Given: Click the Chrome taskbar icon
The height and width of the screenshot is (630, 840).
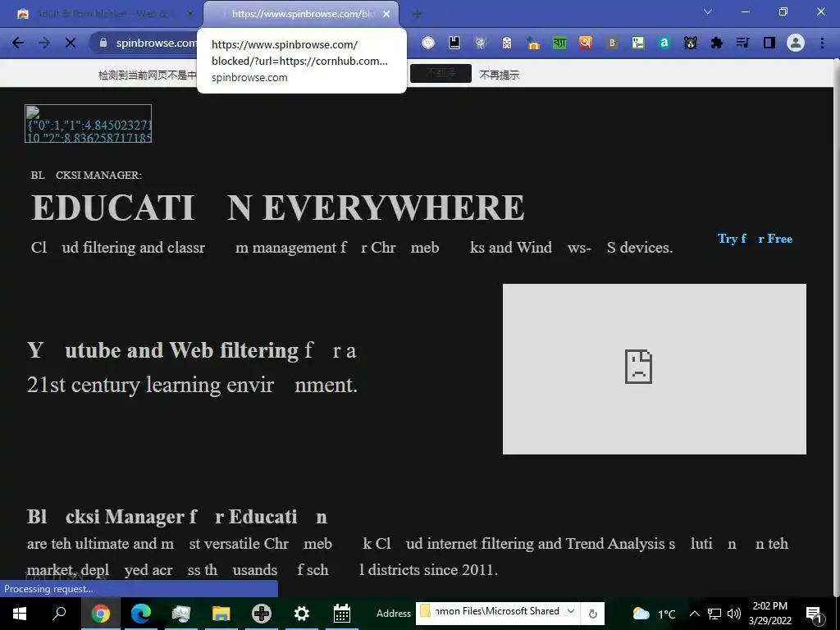Looking at the screenshot, I should pos(100,614).
